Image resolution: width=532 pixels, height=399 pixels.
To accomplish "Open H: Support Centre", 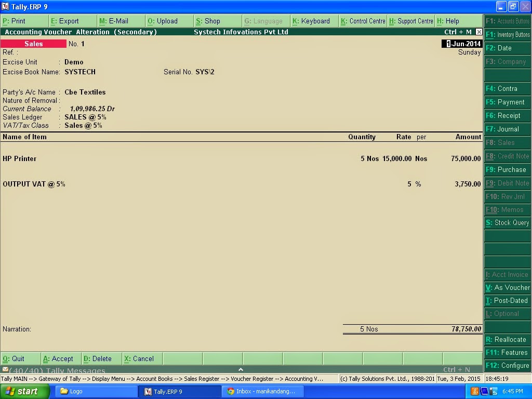I will (x=411, y=21).
